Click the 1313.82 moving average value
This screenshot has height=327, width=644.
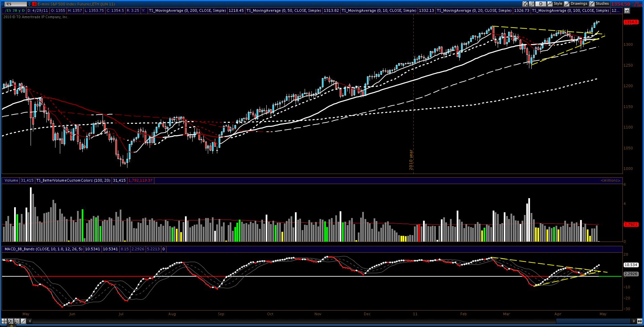[x=331, y=11]
